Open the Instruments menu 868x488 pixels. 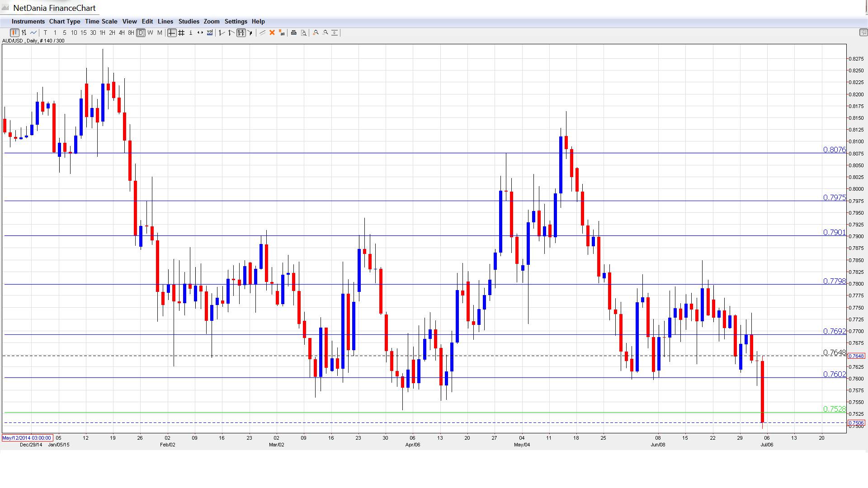point(28,21)
